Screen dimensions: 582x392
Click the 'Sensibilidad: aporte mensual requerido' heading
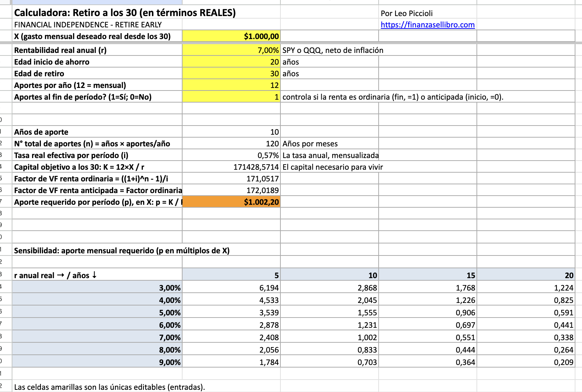[122, 250]
